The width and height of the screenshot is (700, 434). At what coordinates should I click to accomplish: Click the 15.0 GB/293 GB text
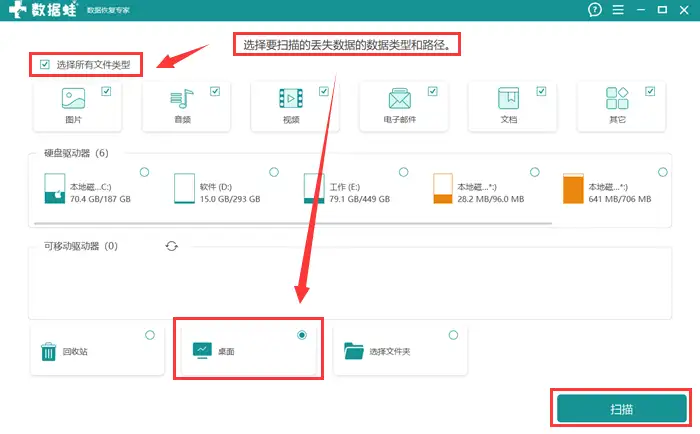coord(230,199)
